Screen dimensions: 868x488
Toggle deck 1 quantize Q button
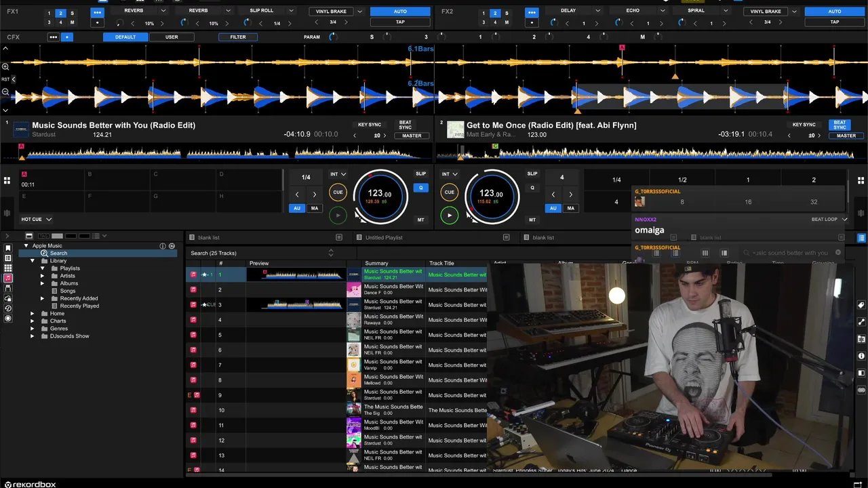pos(420,188)
